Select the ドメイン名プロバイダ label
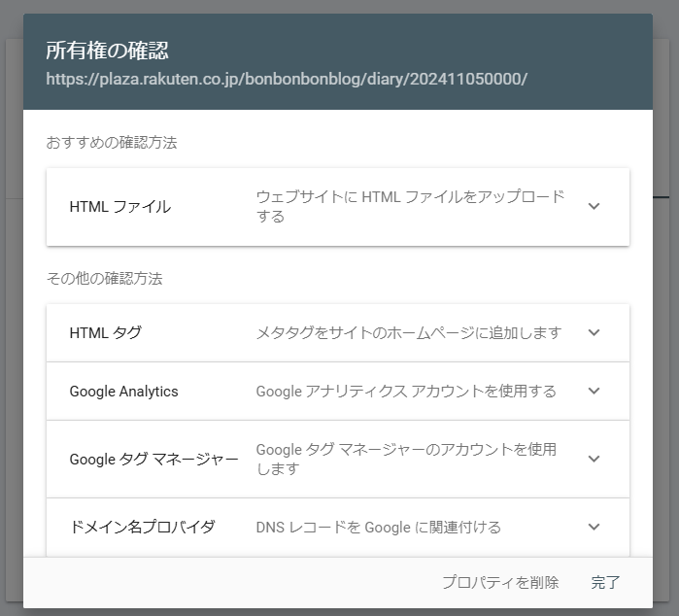Image resolution: width=679 pixels, height=616 pixels. (x=142, y=527)
